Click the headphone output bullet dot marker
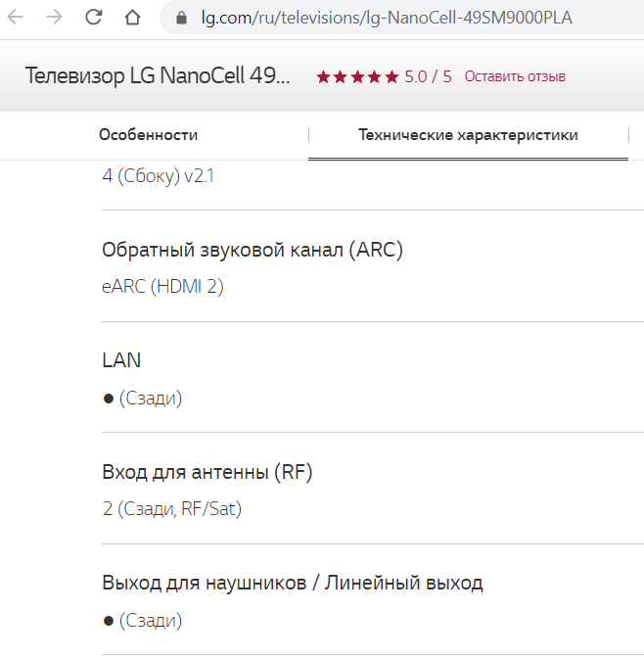Viewport: 644px width, 659px height. point(109,621)
